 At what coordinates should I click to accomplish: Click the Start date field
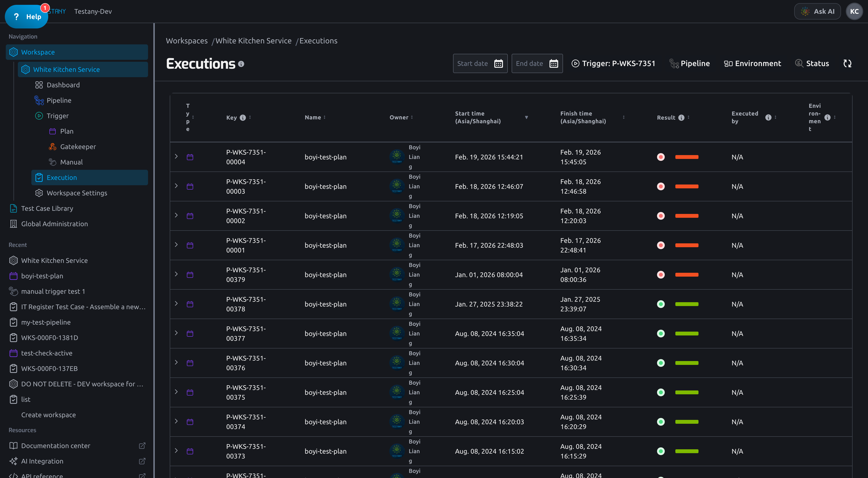[480, 63]
